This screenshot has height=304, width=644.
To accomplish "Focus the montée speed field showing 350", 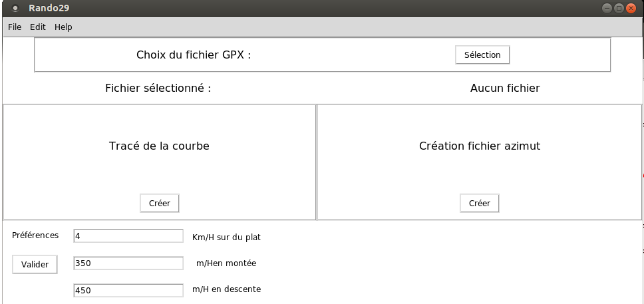I will (x=128, y=263).
